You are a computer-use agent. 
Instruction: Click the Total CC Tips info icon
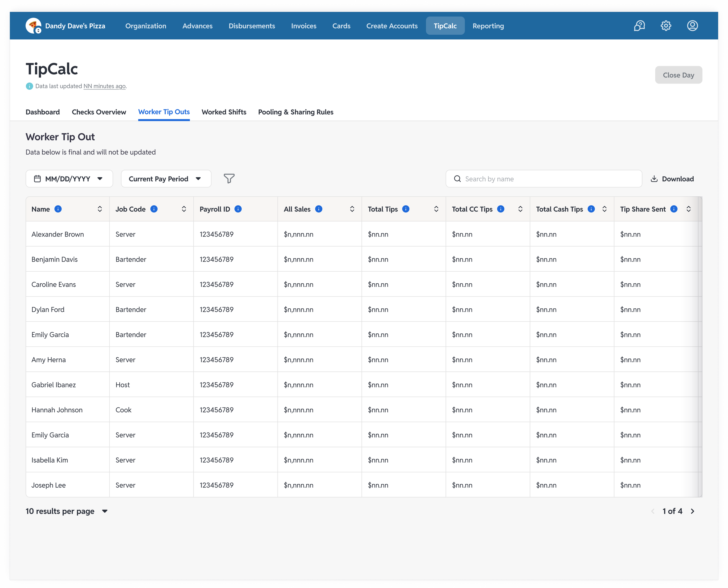[x=501, y=209]
